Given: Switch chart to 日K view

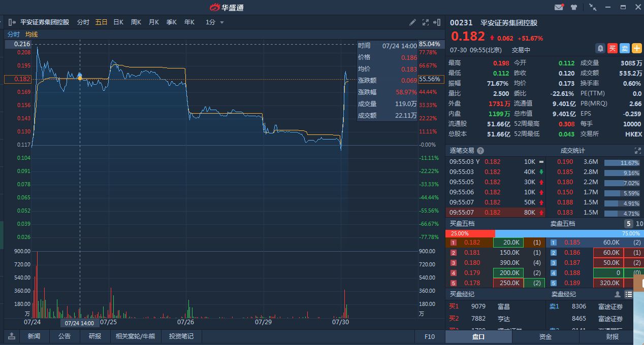Looking at the screenshot, I should pyautogui.click(x=118, y=22).
